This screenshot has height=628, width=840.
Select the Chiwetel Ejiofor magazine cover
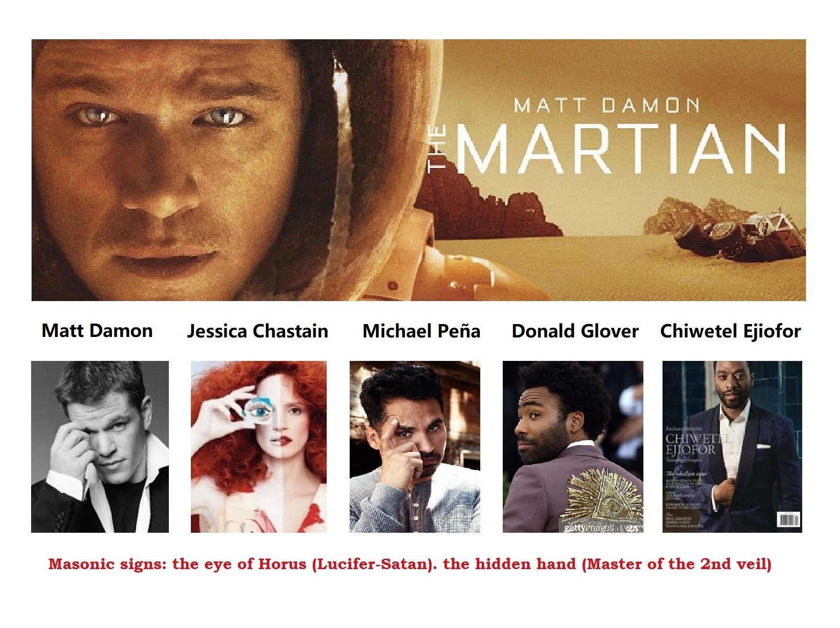pyautogui.click(x=732, y=447)
